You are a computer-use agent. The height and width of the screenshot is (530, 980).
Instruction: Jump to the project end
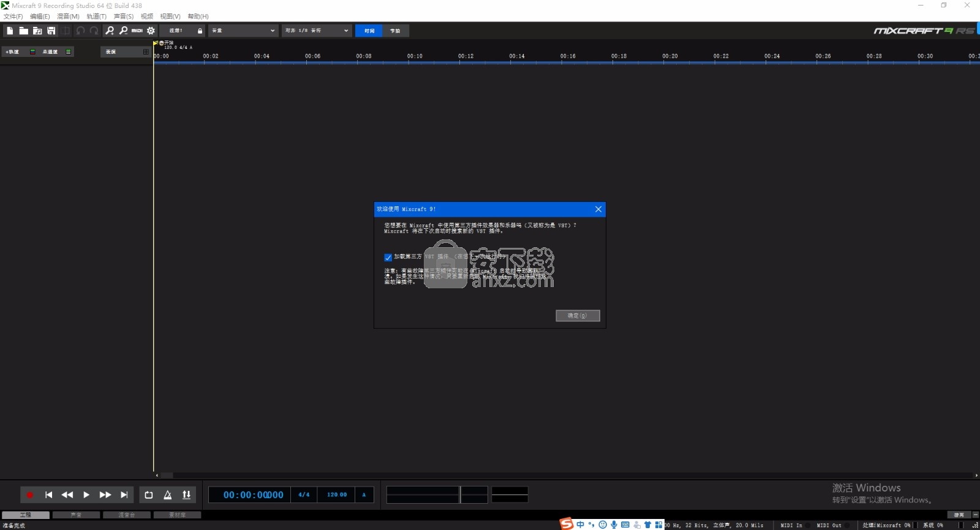coord(124,495)
